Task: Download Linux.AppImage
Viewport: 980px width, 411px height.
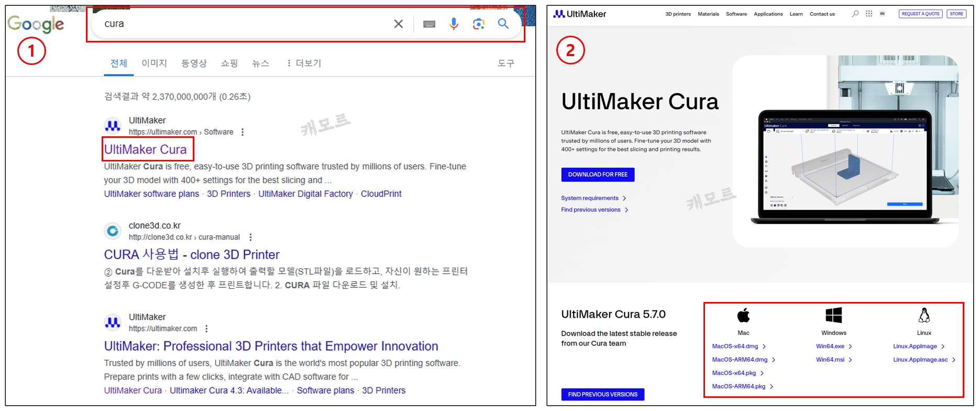Action: tap(919, 347)
